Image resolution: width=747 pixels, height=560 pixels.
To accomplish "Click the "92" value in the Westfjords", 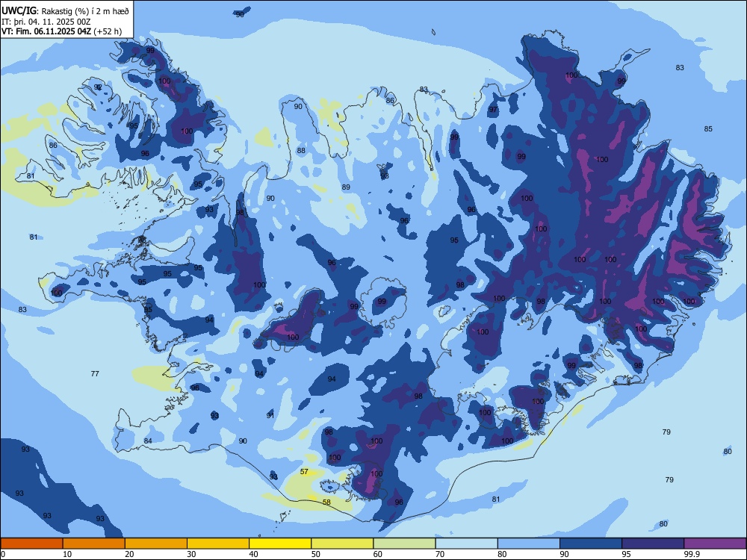I will click(98, 87).
